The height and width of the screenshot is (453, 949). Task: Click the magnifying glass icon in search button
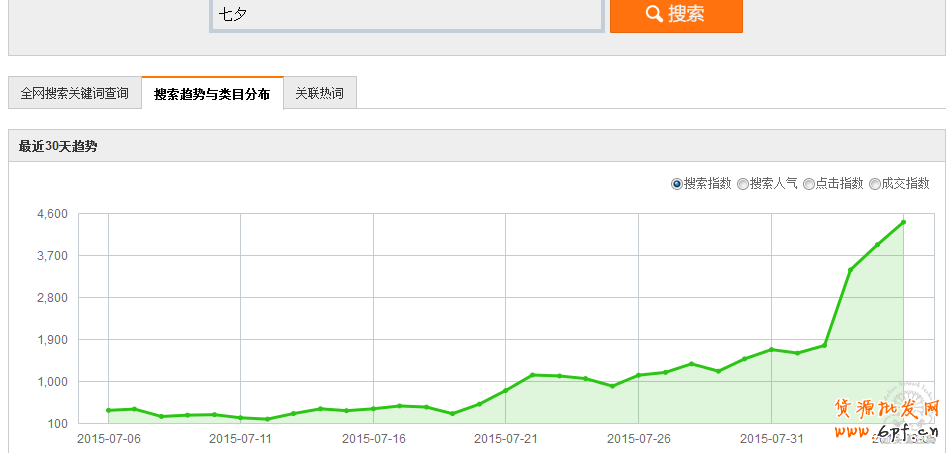tap(654, 14)
